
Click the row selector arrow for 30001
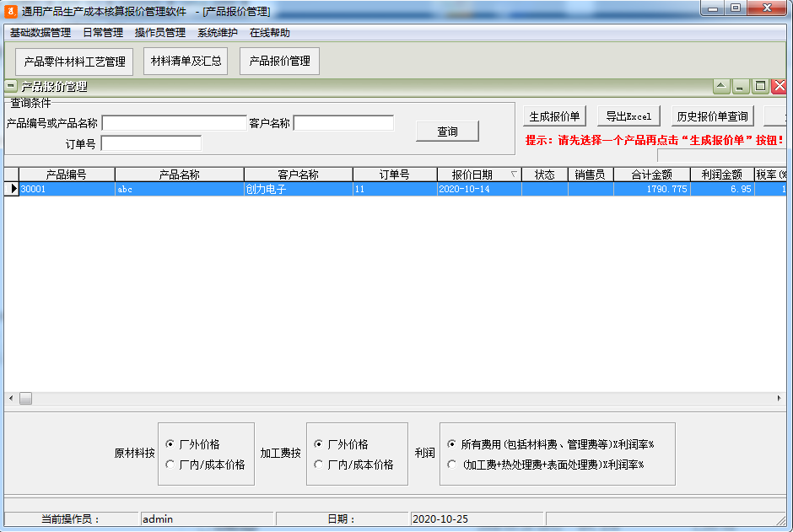coord(12,189)
